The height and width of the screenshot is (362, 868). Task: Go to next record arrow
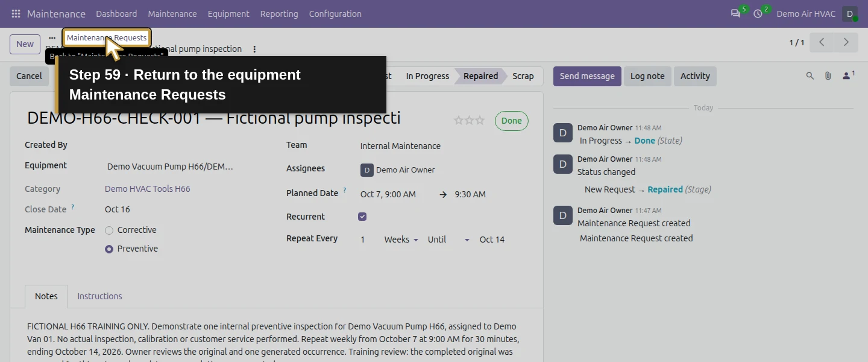coord(846,42)
